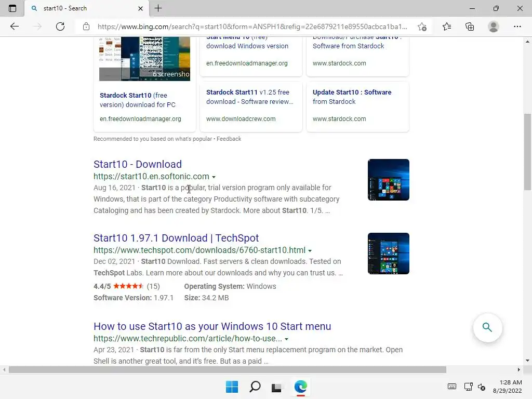Click www.downloadcrew.com source text
Viewport: 532px width, 399px height.
click(x=241, y=119)
